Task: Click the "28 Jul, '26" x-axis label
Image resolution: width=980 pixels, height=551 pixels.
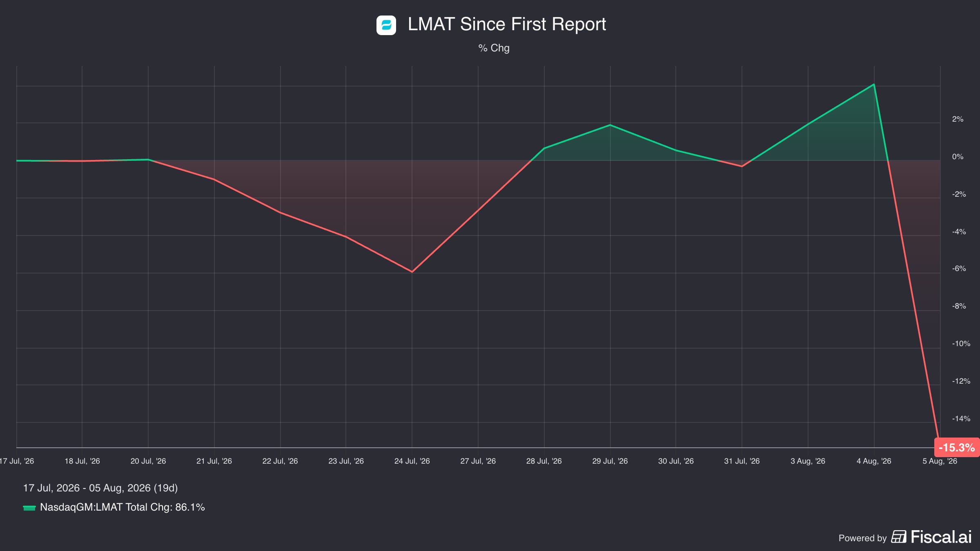Action: (x=544, y=461)
